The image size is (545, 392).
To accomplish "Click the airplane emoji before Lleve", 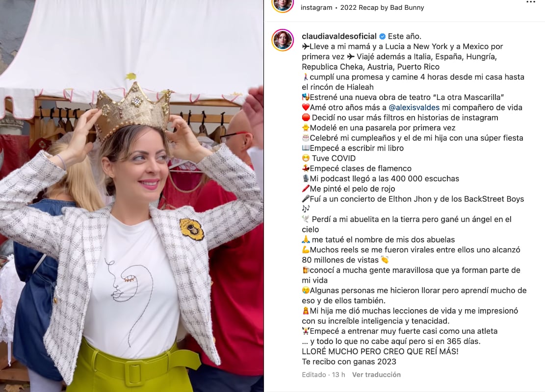I will coord(306,47).
